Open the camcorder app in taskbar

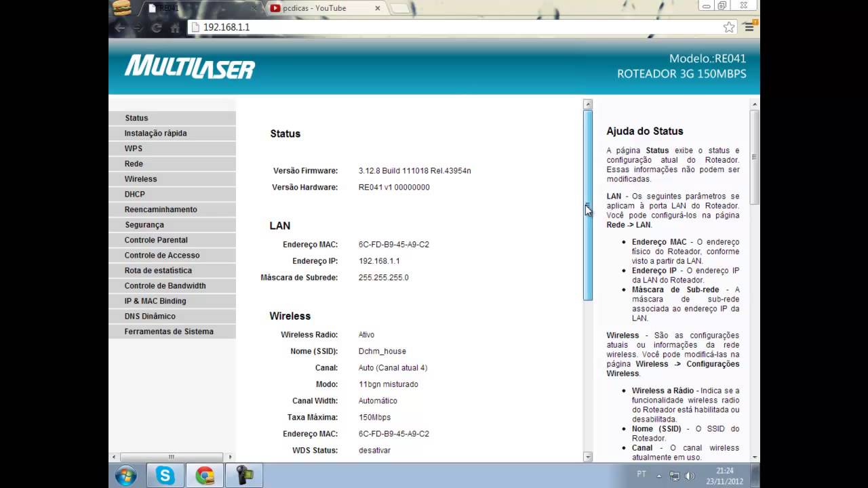(x=244, y=476)
